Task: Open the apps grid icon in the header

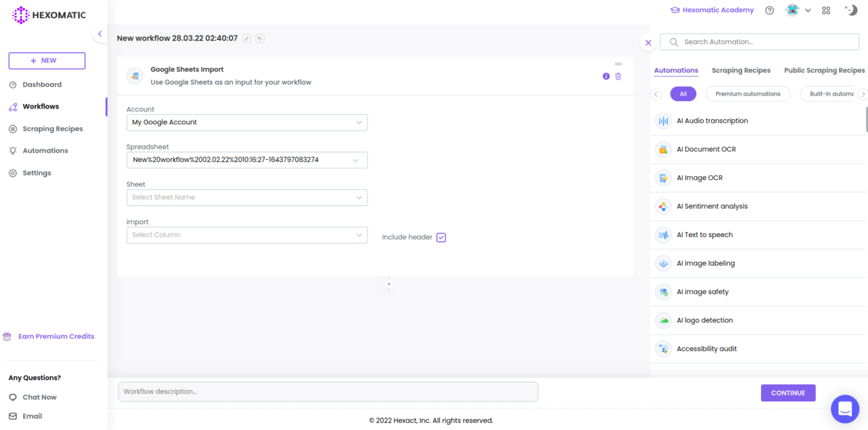Action: [x=826, y=10]
